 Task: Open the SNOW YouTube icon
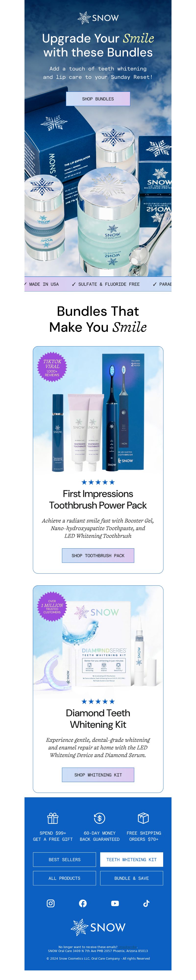pyautogui.click(x=115, y=903)
